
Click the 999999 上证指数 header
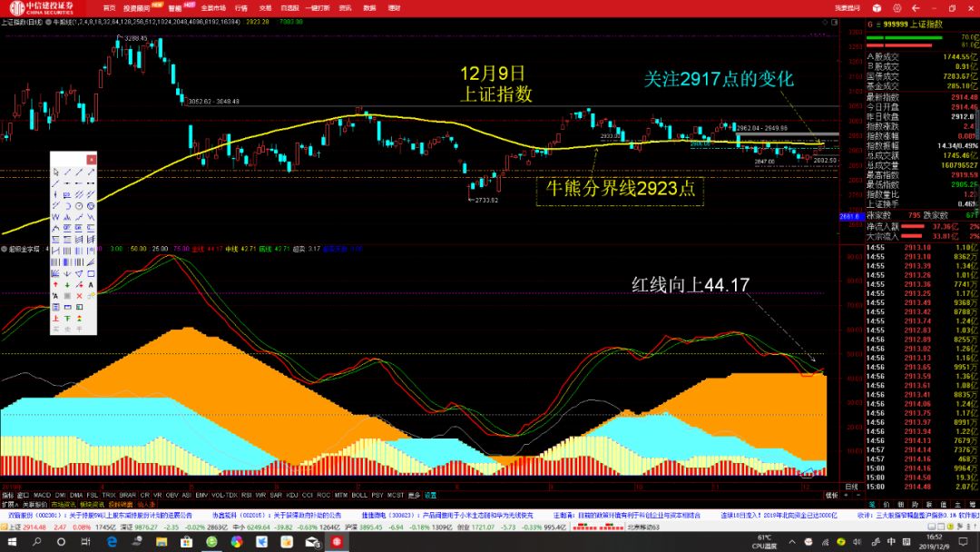[913, 25]
